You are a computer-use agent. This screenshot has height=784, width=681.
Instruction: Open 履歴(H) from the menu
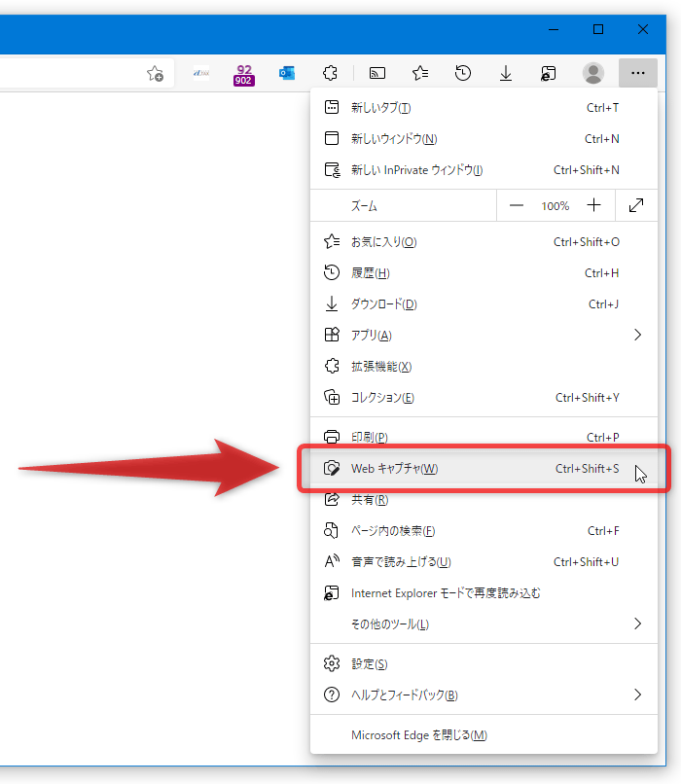point(484,273)
